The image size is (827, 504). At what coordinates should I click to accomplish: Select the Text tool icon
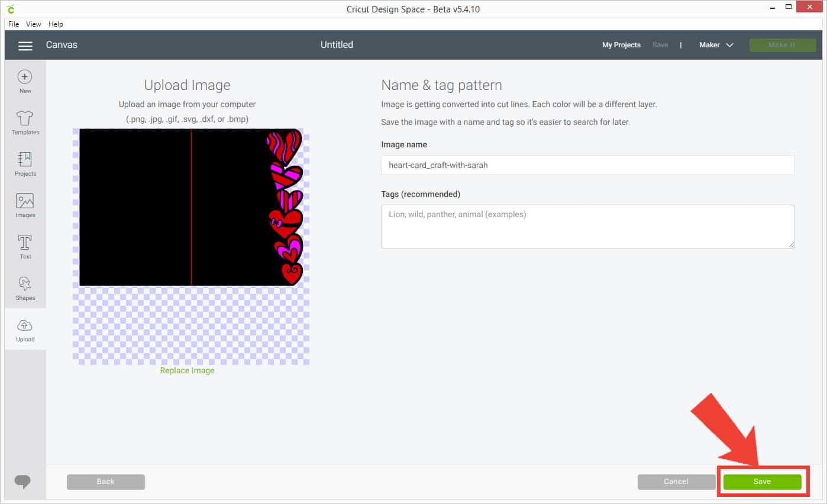(x=25, y=242)
